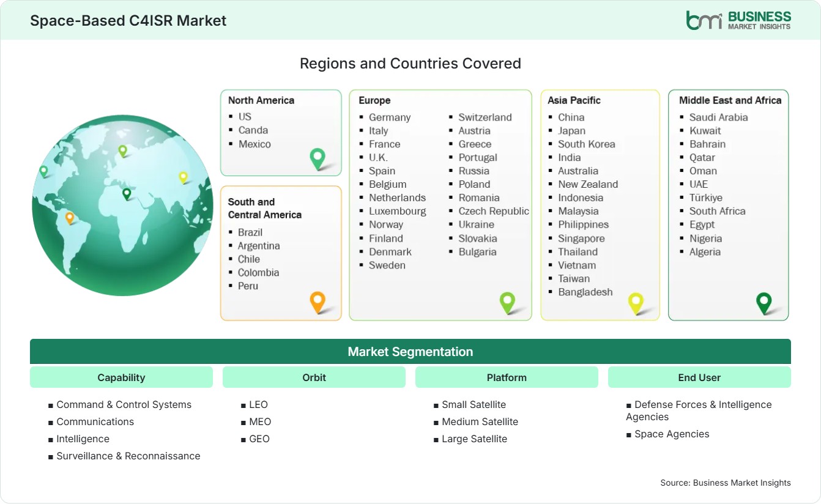Viewport: 821px width, 504px height.
Task: Click the Asia Pacific heading
Action: [x=574, y=100]
